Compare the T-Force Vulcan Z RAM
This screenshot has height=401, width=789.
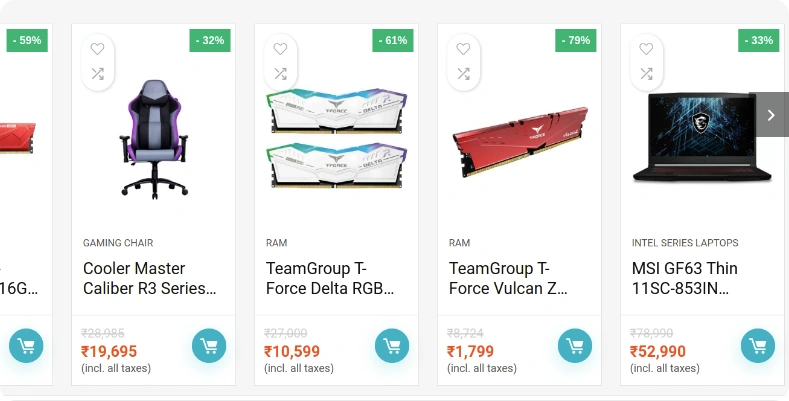(x=463, y=73)
